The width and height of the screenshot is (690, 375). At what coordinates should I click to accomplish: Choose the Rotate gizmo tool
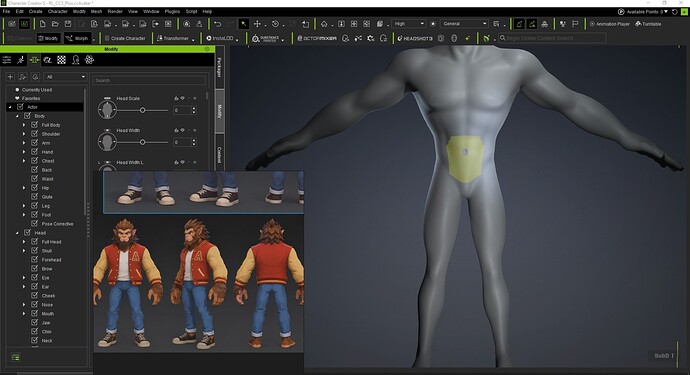[x=275, y=24]
